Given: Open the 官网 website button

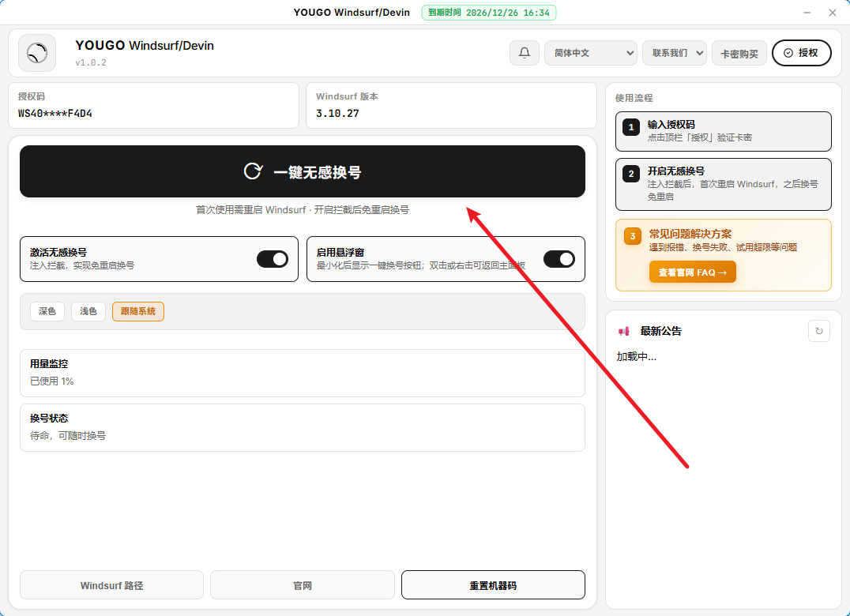Looking at the screenshot, I should point(303,585).
